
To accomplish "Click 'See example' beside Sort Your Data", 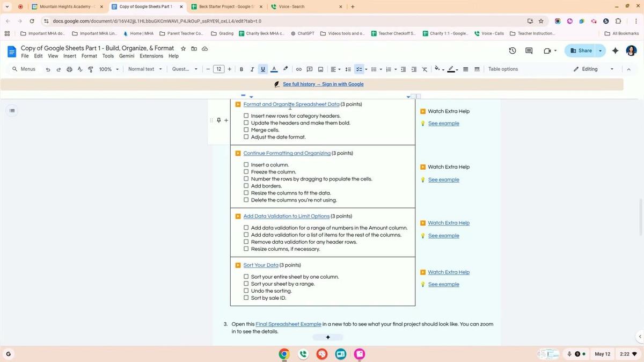I will [444, 284].
